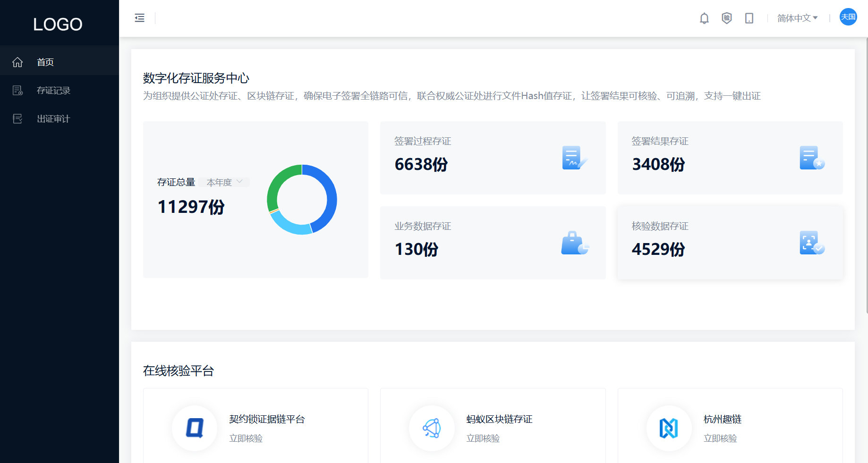Click 立即核验 under 契约锁证据链平台
Viewport: 868px width, 463px height.
245,438
